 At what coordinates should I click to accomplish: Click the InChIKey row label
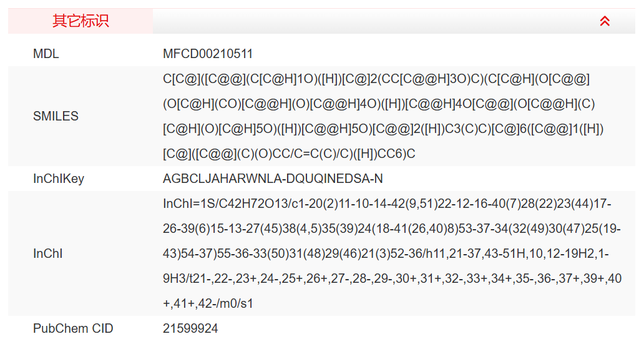coord(59,179)
